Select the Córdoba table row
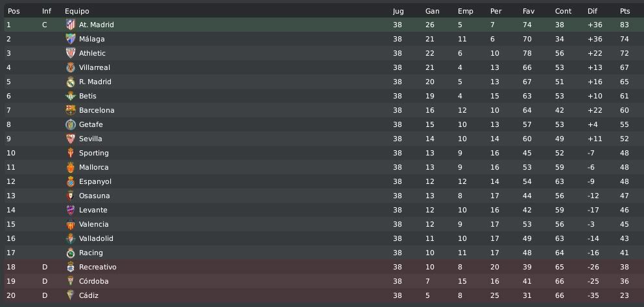 click(x=322, y=281)
